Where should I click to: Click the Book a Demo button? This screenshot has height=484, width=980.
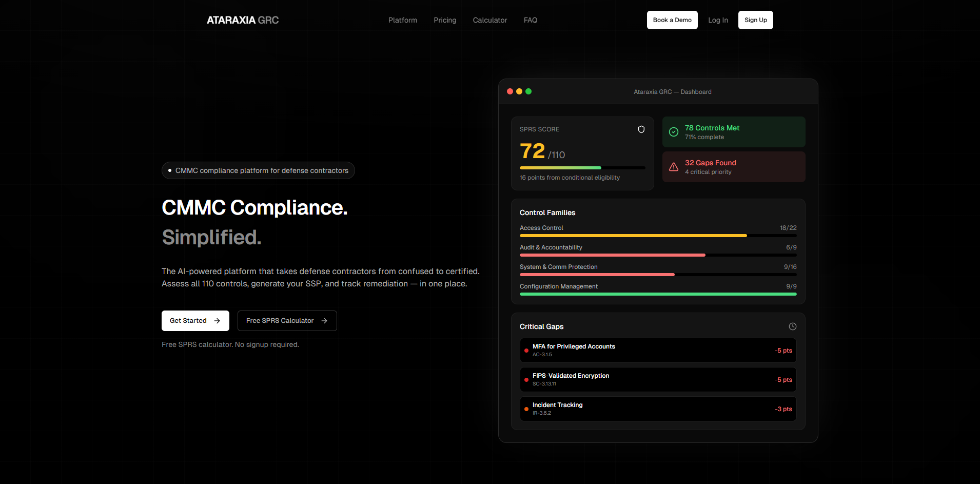(672, 20)
